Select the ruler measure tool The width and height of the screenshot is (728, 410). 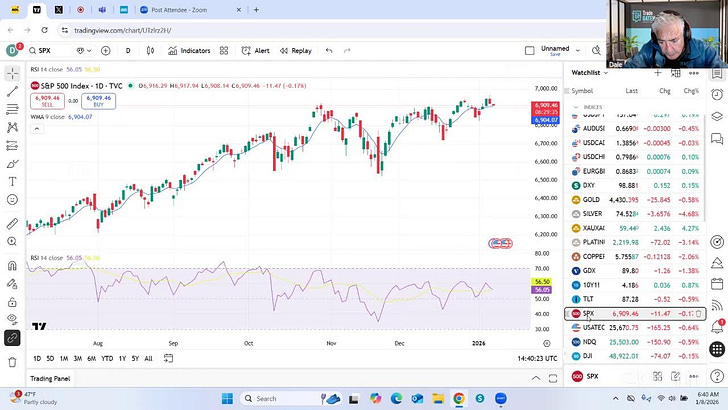13,224
